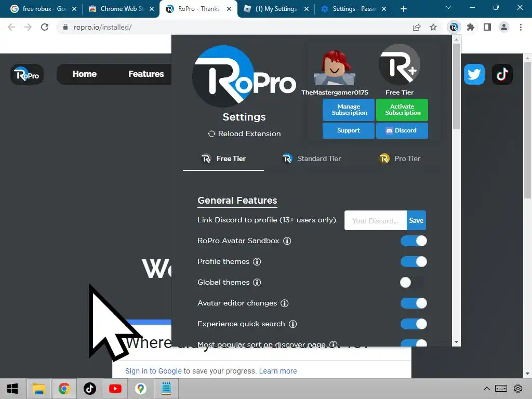Show hidden tray icons chevron
The width and height of the screenshot is (532, 399).
pyautogui.click(x=486, y=389)
